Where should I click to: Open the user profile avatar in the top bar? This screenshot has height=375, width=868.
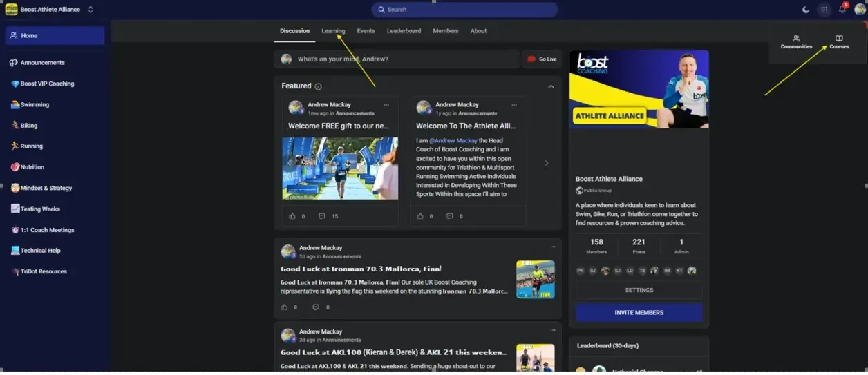click(x=859, y=9)
